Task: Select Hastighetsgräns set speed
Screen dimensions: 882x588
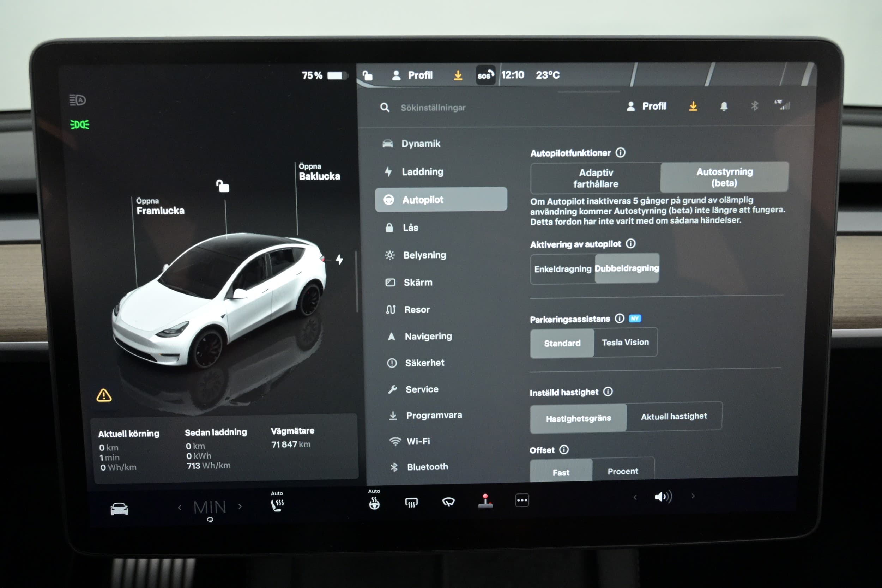Action: [578, 418]
